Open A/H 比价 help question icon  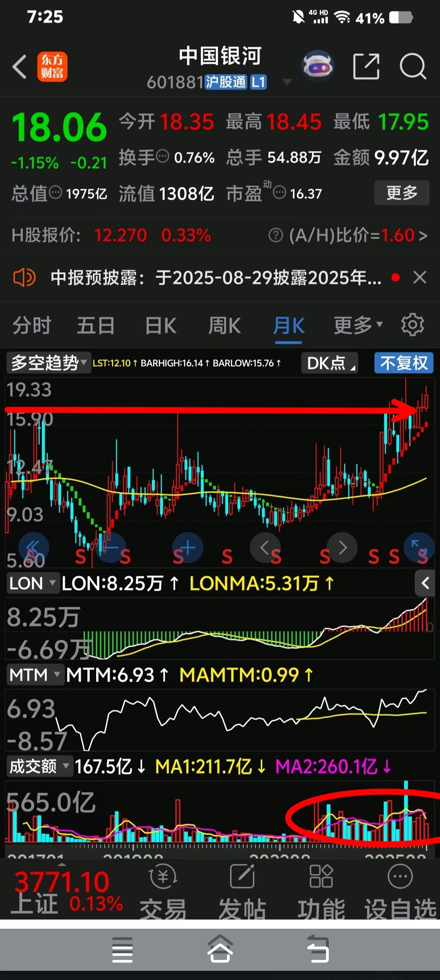(276, 235)
